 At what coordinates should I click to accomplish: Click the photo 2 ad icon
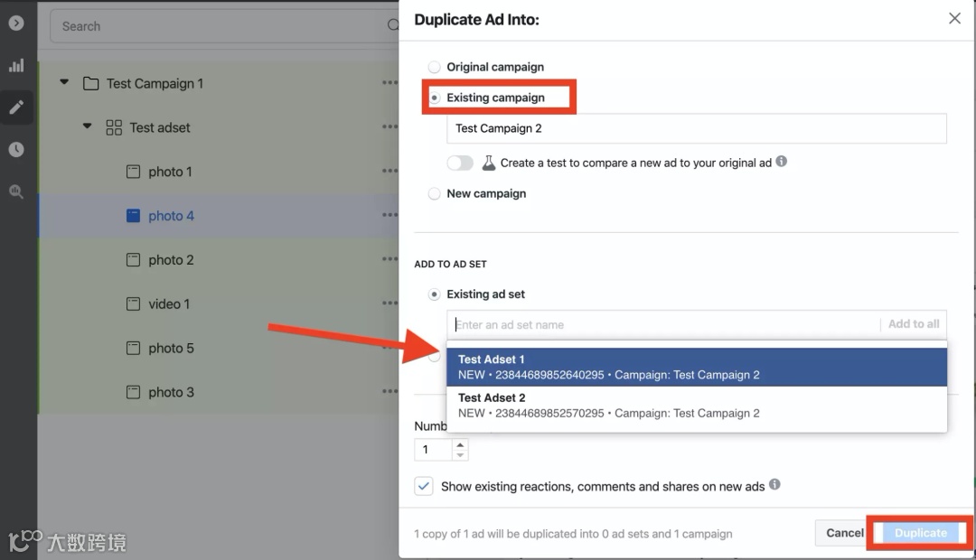(133, 260)
